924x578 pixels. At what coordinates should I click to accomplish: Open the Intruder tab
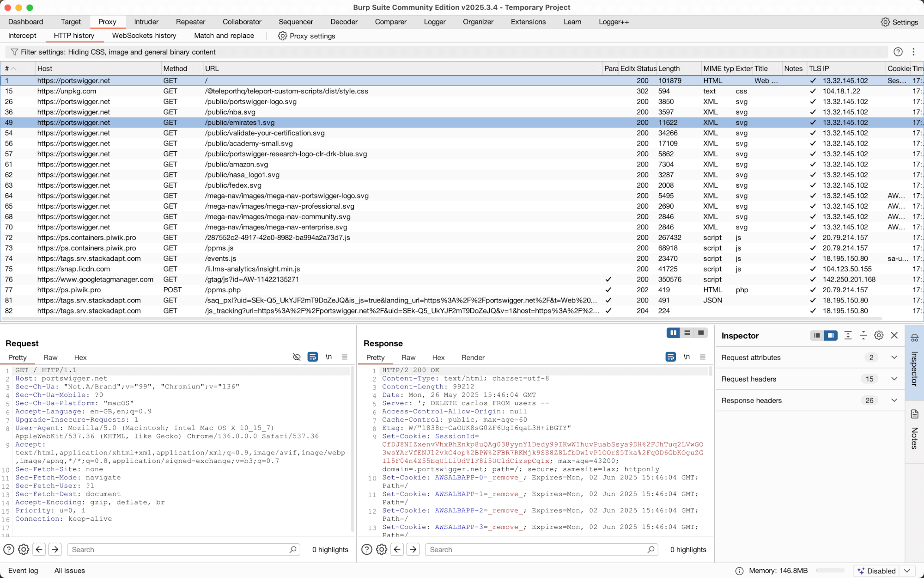[x=146, y=22]
